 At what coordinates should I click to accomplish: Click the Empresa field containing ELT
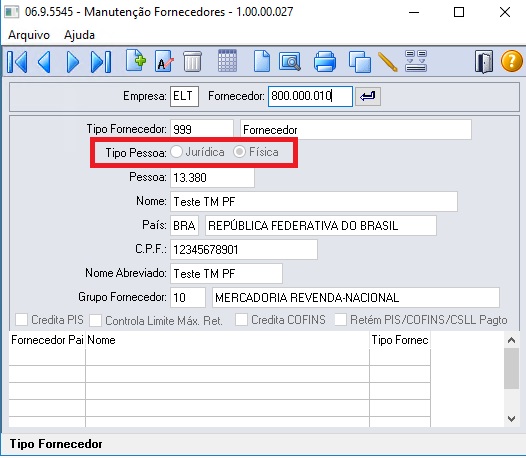pos(184,97)
